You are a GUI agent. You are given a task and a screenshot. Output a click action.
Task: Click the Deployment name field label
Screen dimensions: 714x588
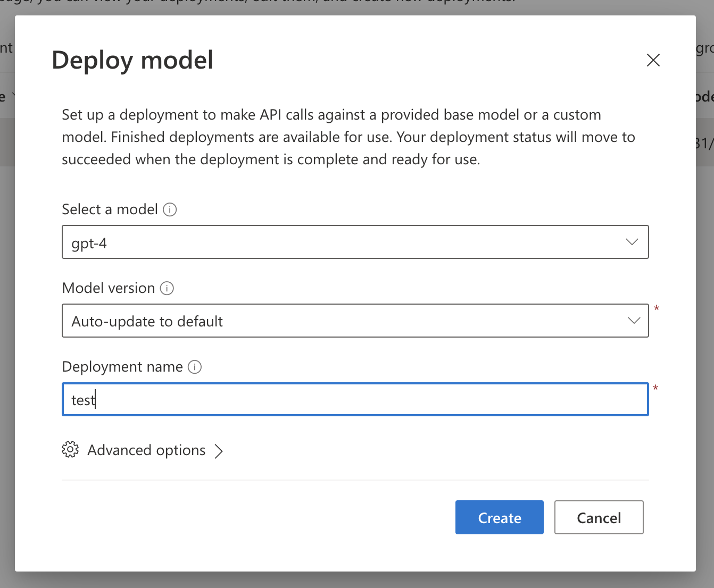tap(122, 367)
